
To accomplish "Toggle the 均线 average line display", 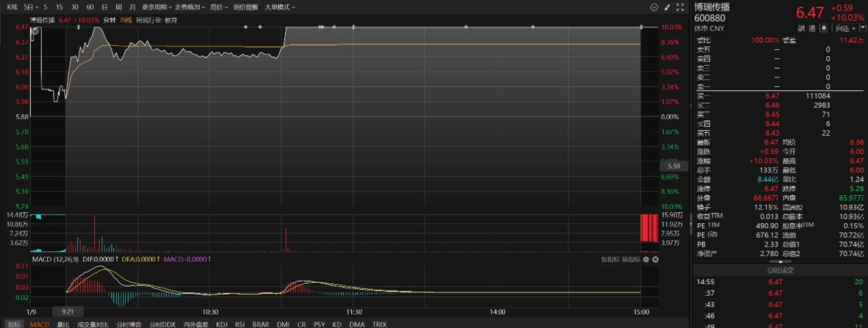I will [126, 21].
